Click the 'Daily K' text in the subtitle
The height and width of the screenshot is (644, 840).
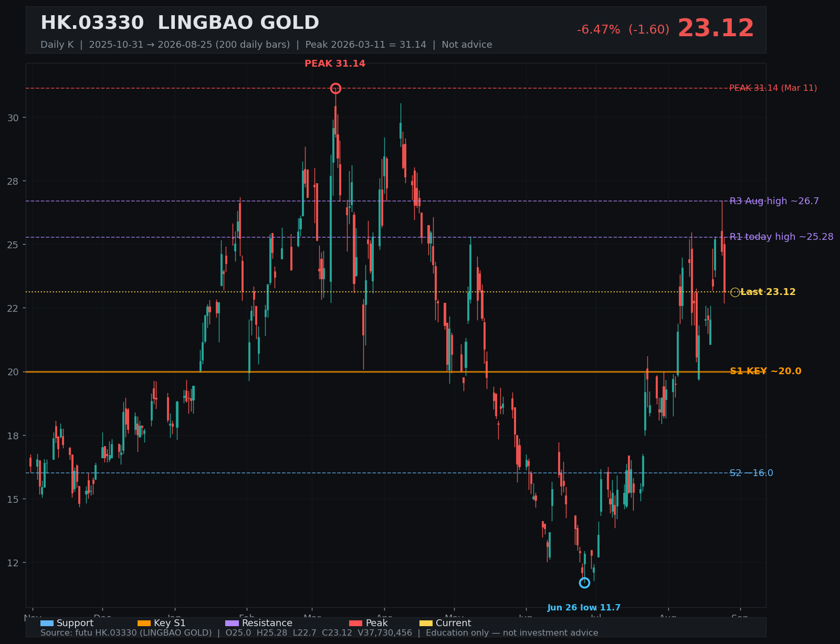tap(57, 45)
